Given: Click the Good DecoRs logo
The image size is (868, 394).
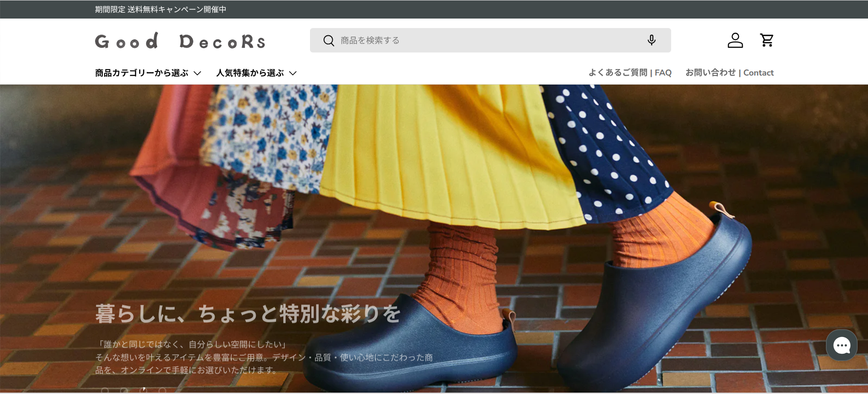Looking at the screenshot, I should tap(180, 41).
